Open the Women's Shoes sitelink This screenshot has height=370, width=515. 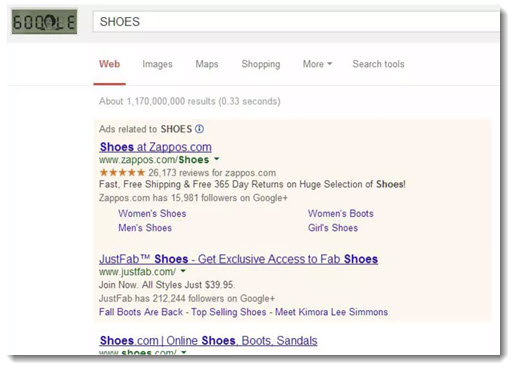[152, 214]
